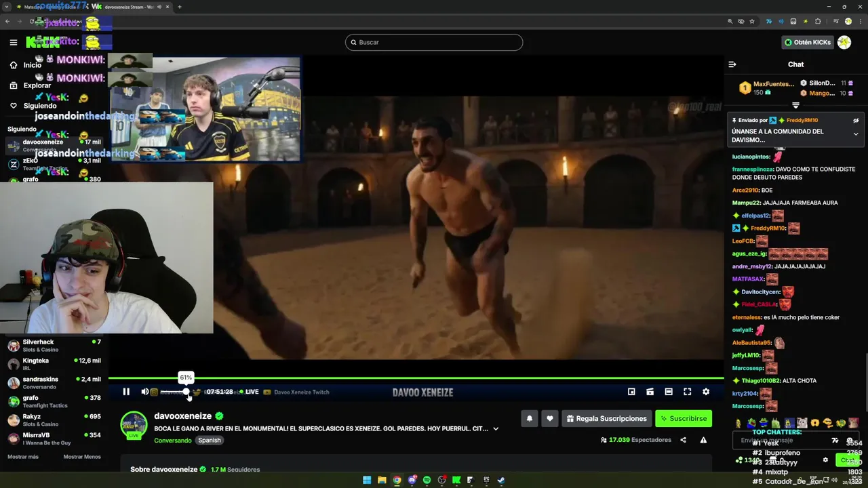Click the Spanish language tag
868x488 pixels.
(210, 440)
